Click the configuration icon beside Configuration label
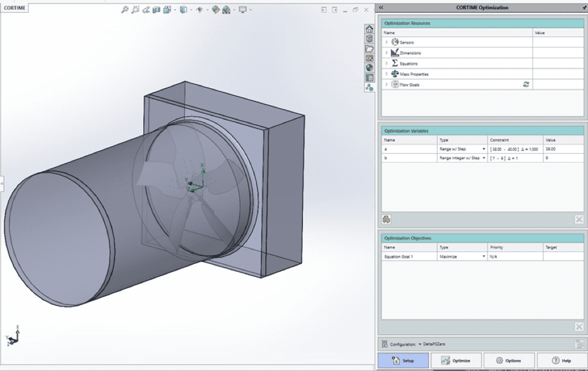Image resolution: width=588 pixels, height=371 pixels. click(385, 344)
